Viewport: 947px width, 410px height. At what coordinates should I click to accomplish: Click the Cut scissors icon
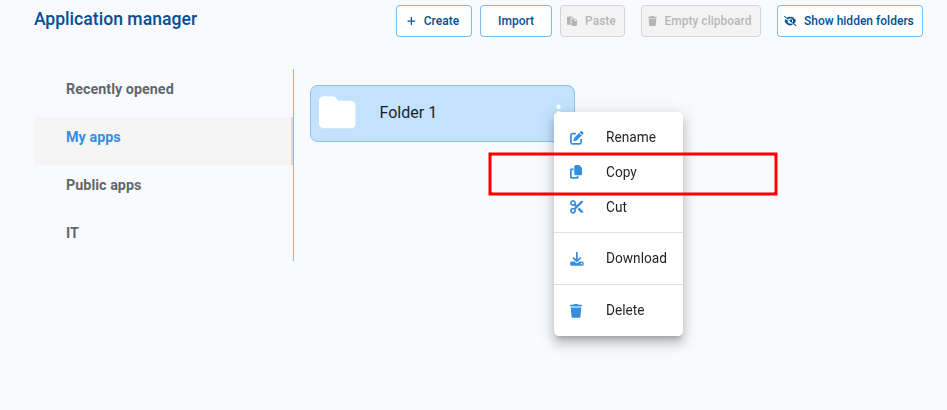point(576,207)
